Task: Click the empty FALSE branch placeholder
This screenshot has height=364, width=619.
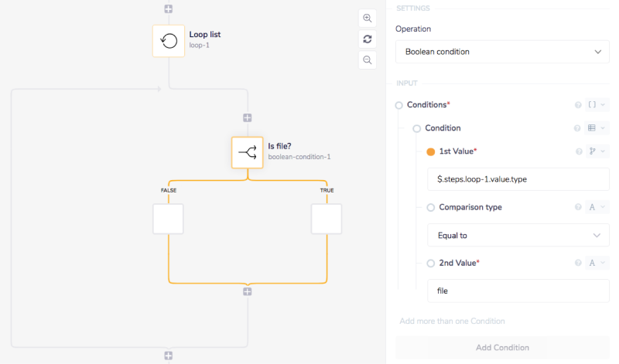Action: tap(168, 219)
